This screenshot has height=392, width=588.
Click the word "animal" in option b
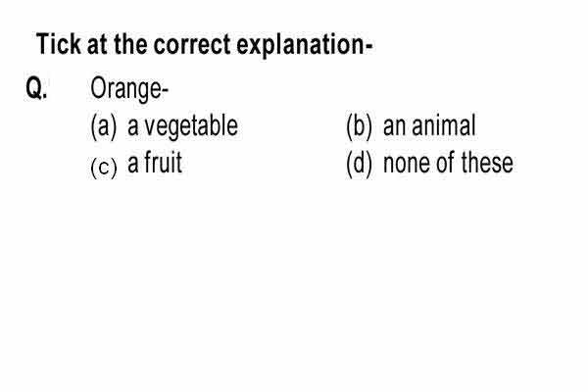pos(444,125)
